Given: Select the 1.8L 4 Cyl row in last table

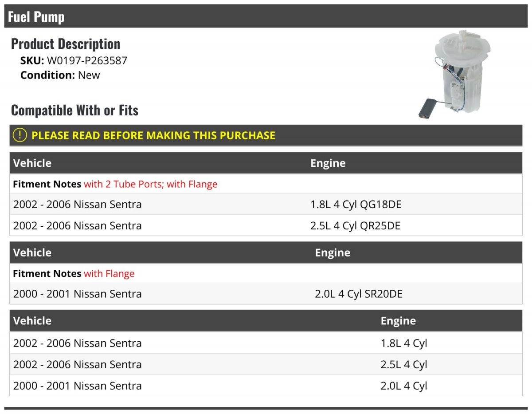Looking at the screenshot, I should [x=266, y=343].
